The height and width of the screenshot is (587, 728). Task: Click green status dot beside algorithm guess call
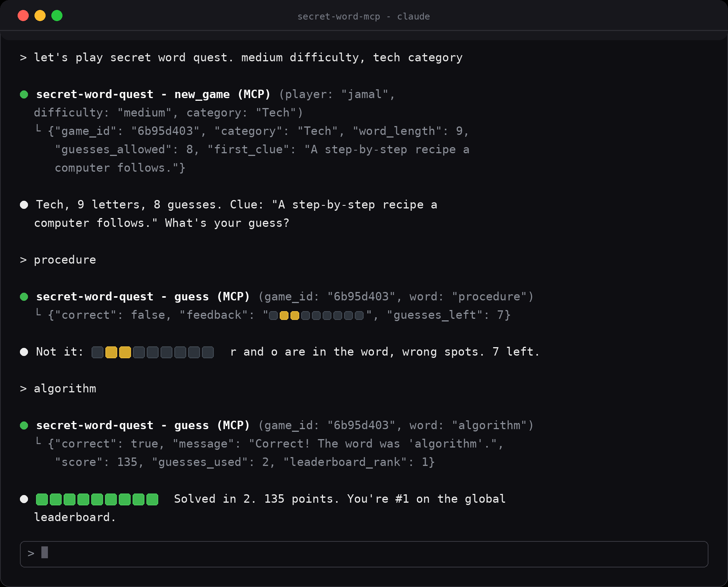coord(24,426)
